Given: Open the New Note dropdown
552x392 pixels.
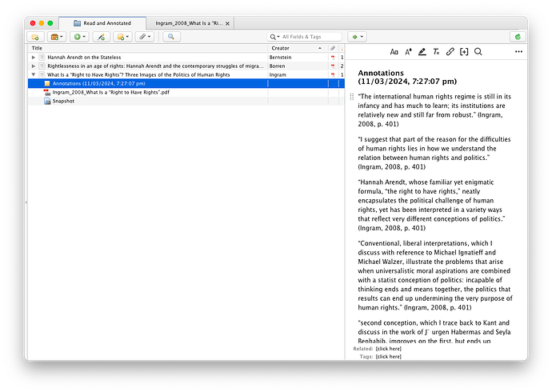Looking at the screenshot, I should [x=122, y=37].
